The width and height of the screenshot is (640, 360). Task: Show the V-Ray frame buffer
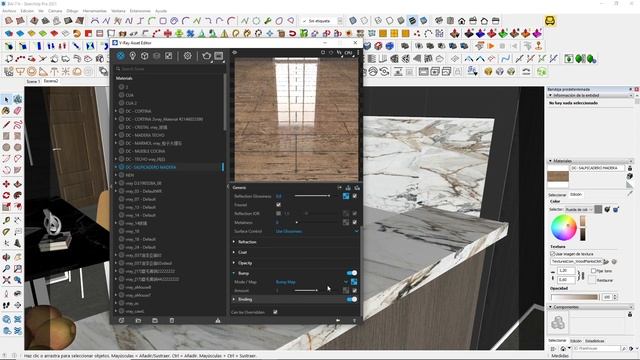[219, 56]
